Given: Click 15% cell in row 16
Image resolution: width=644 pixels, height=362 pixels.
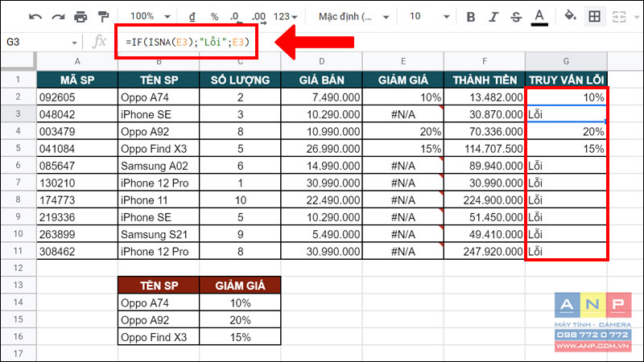Looking at the screenshot, I should (x=240, y=337).
